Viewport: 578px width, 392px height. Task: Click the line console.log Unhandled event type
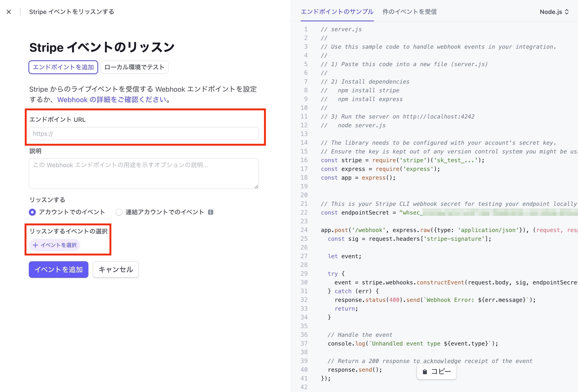tap(413, 344)
